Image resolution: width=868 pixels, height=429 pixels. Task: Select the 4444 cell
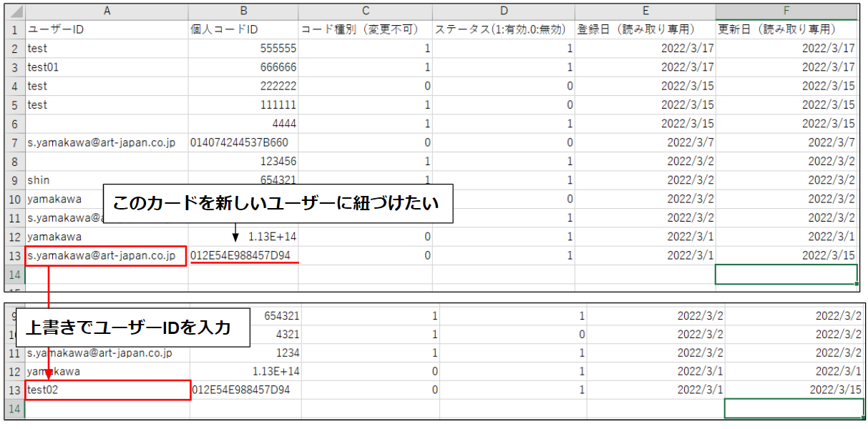click(x=244, y=123)
